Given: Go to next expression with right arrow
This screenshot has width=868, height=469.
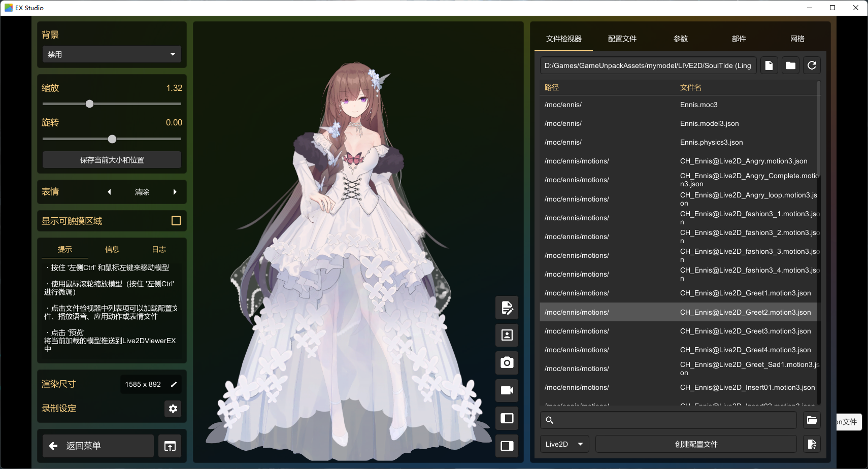Looking at the screenshot, I should 175,192.
